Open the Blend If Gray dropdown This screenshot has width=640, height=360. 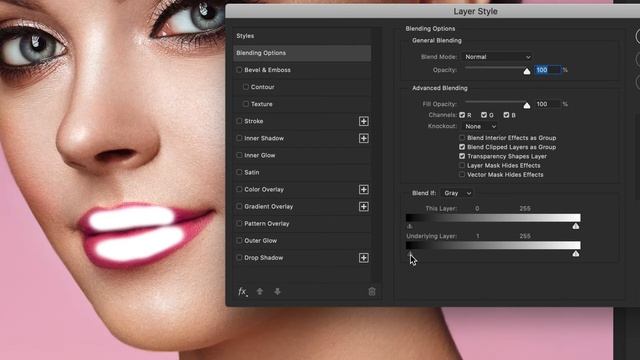(457, 193)
